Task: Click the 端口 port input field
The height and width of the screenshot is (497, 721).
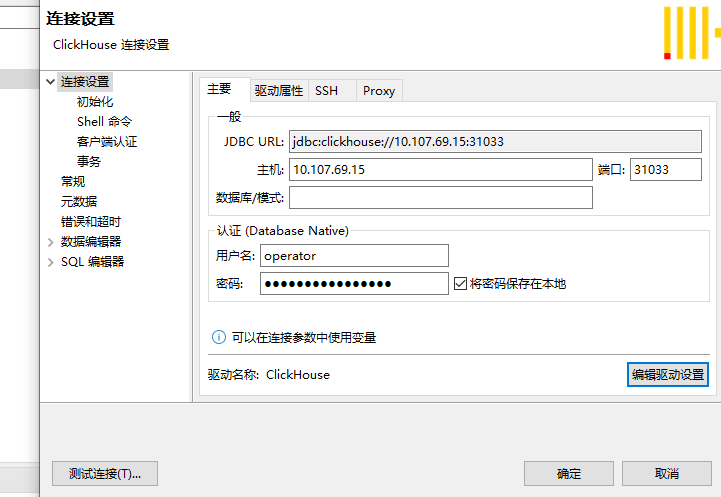Action: (x=666, y=170)
